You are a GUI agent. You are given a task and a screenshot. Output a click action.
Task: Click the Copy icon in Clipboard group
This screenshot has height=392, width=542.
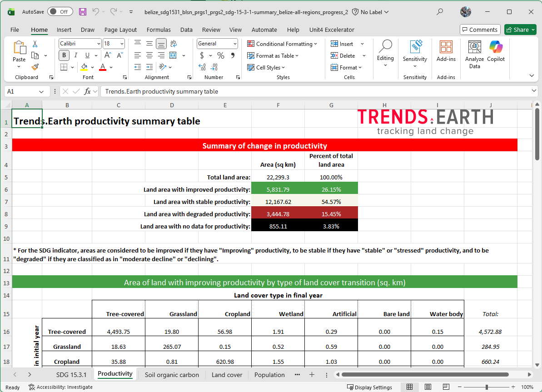coord(35,55)
